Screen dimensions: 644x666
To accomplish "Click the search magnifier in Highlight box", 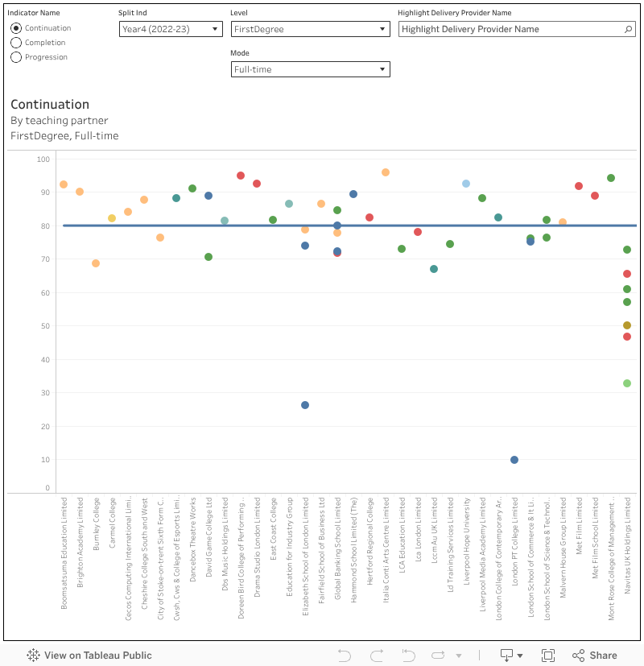I will pyautogui.click(x=629, y=29).
